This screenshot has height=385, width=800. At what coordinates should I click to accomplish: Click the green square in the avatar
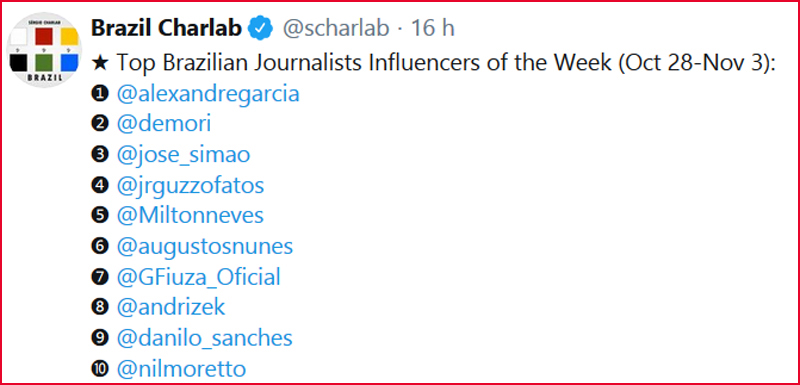click(44, 62)
